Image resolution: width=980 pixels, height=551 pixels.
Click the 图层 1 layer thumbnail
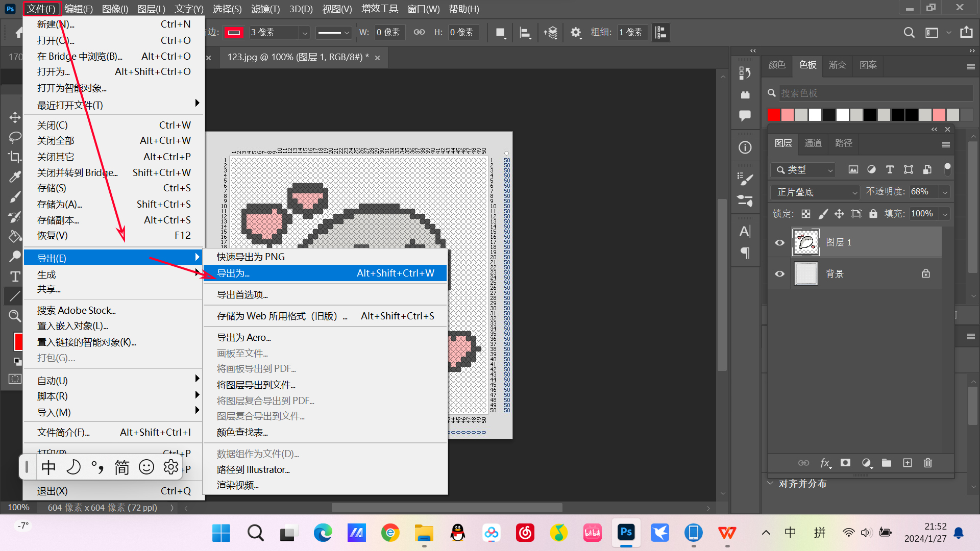(806, 242)
